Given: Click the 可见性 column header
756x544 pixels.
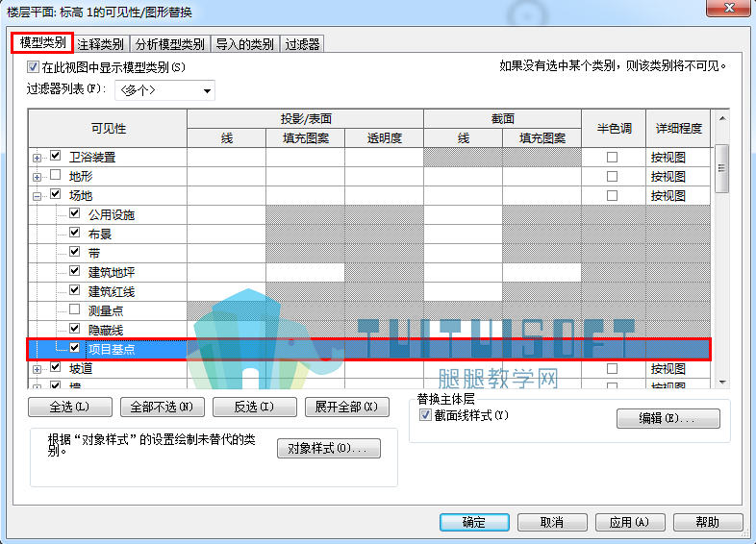Looking at the screenshot, I should 108,128.
